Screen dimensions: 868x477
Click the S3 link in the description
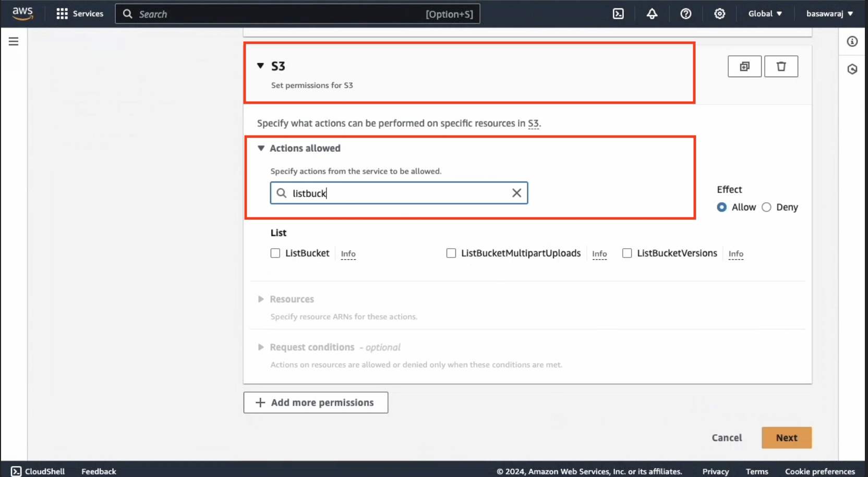[x=533, y=124]
